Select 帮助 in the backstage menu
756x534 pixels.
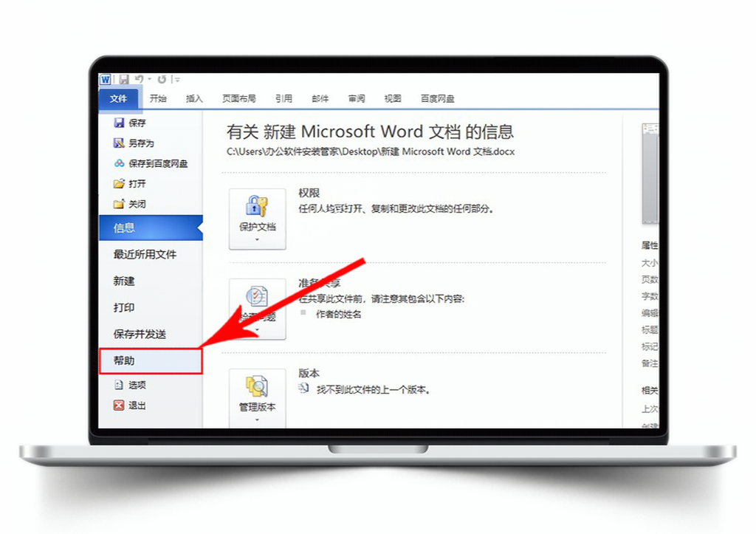[x=151, y=361]
